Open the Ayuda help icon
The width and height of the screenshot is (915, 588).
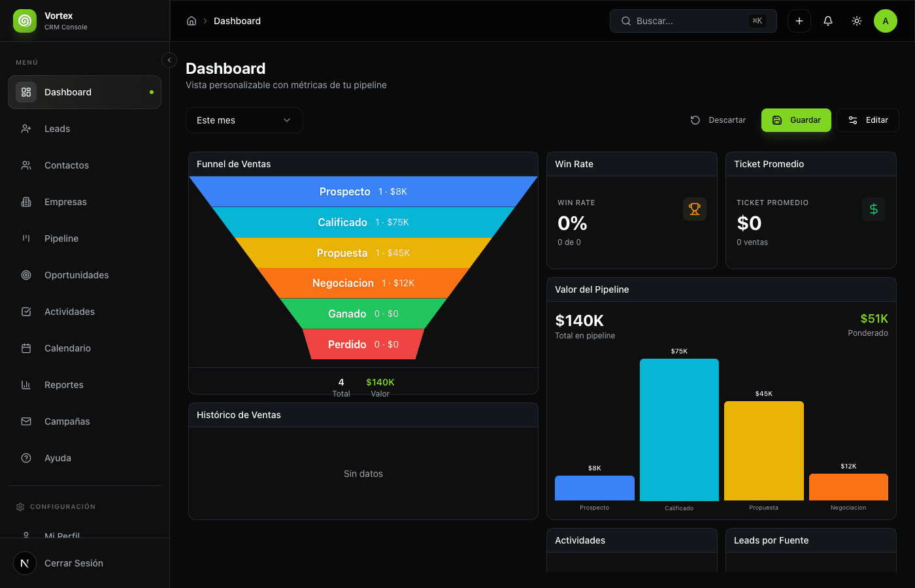coord(26,458)
